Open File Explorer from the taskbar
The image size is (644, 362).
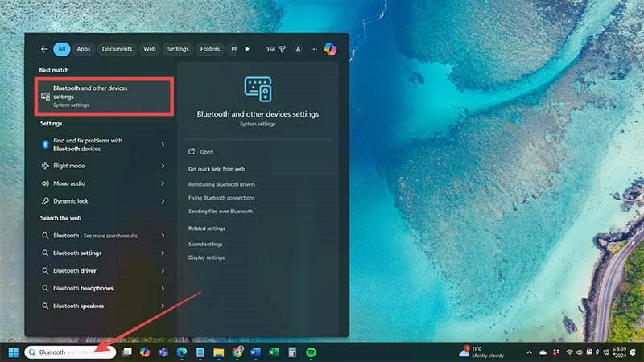(219, 352)
